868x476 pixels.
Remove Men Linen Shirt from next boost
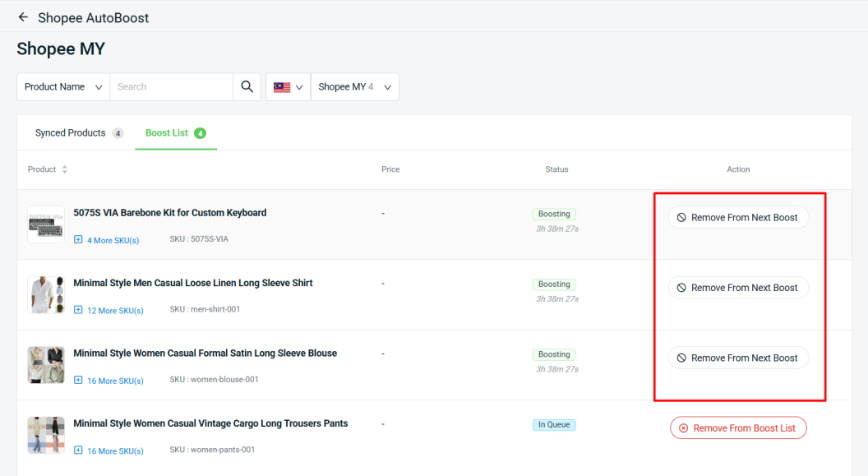point(738,288)
